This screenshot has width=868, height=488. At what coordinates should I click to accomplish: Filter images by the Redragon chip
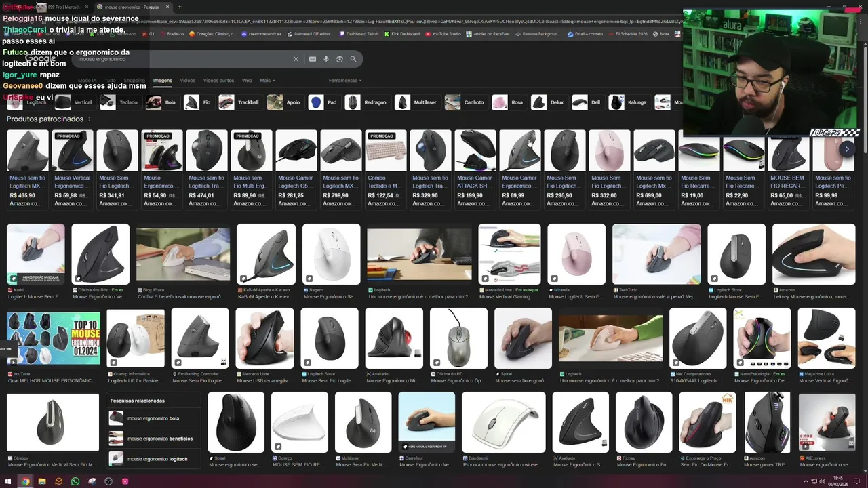[x=366, y=102]
